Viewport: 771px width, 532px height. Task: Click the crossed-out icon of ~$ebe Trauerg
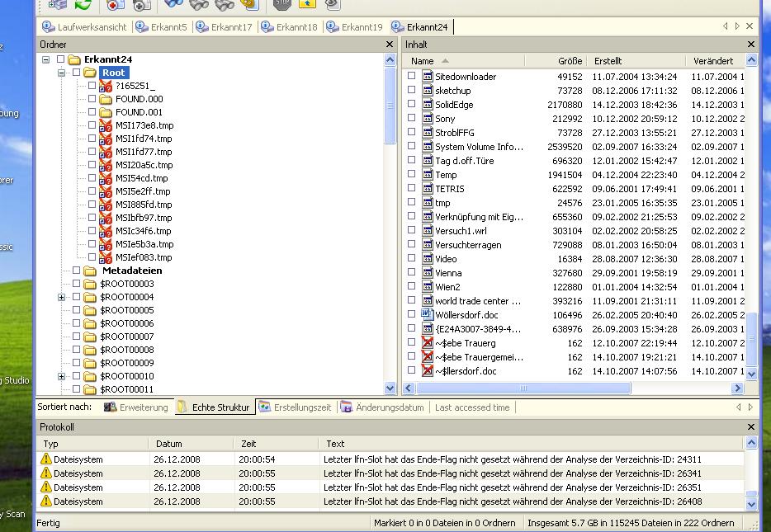click(x=428, y=343)
